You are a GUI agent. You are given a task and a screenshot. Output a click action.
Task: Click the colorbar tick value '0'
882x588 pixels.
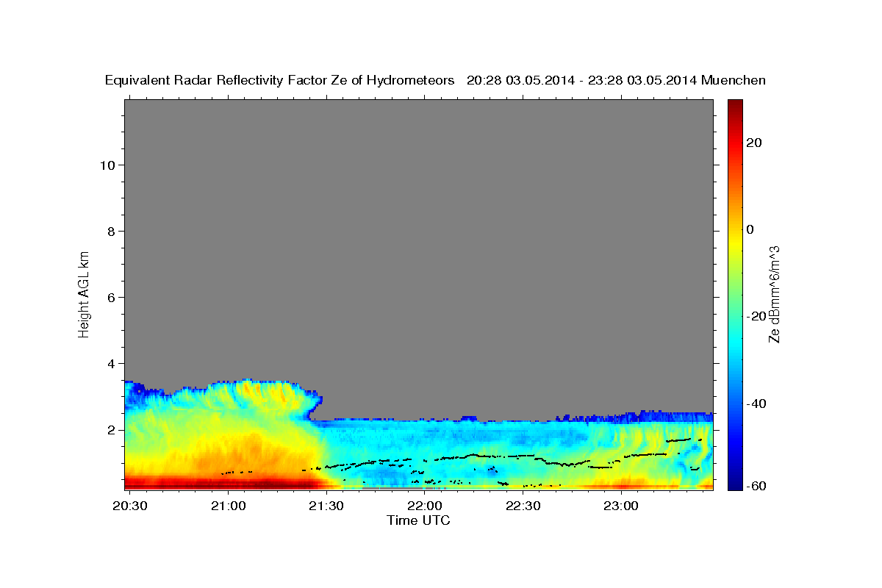750,229
